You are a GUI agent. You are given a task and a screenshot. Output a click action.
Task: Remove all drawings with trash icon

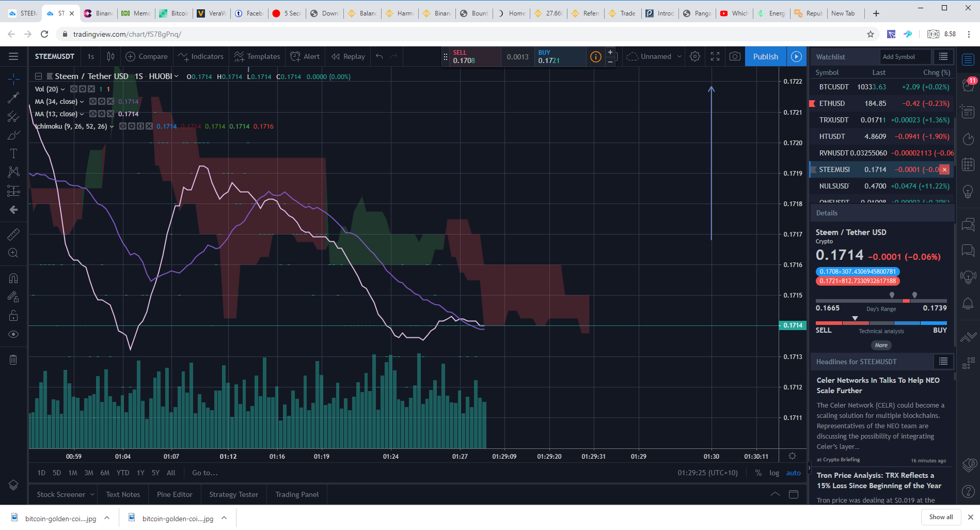coord(13,360)
